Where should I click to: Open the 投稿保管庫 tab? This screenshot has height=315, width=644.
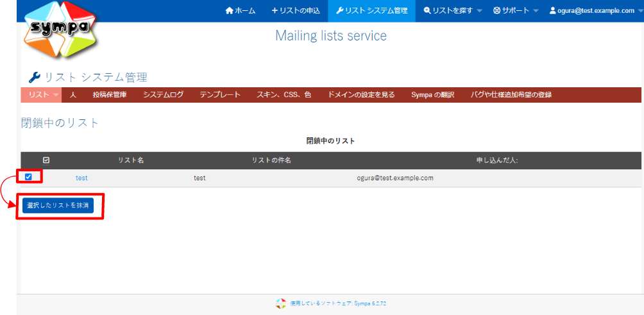pyautogui.click(x=110, y=95)
